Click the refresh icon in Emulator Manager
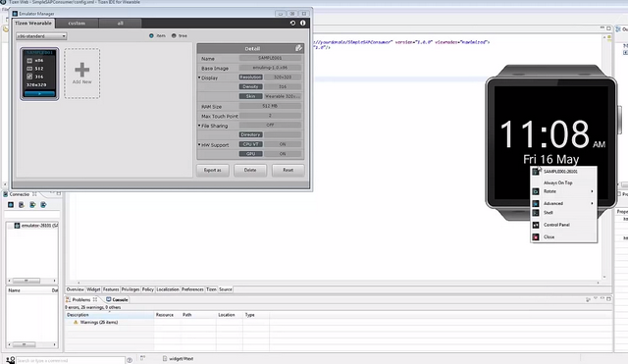The image size is (628, 364). click(292, 24)
